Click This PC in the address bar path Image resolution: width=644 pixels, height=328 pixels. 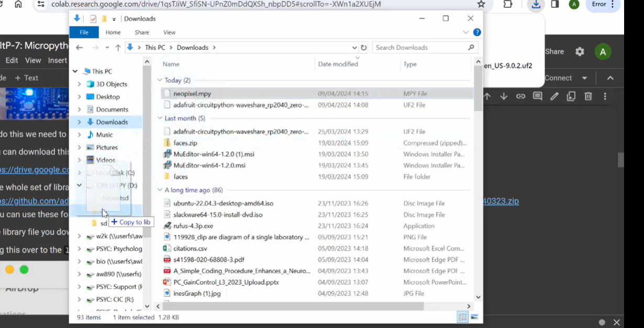pyautogui.click(x=155, y=48)
